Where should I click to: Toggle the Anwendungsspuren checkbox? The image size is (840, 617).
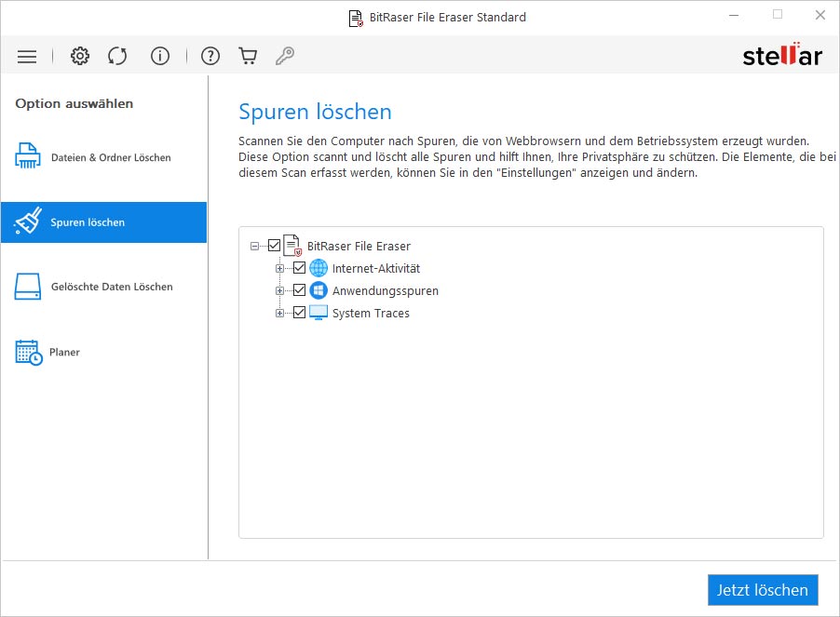pyautogui.click(x=299, y=290)
